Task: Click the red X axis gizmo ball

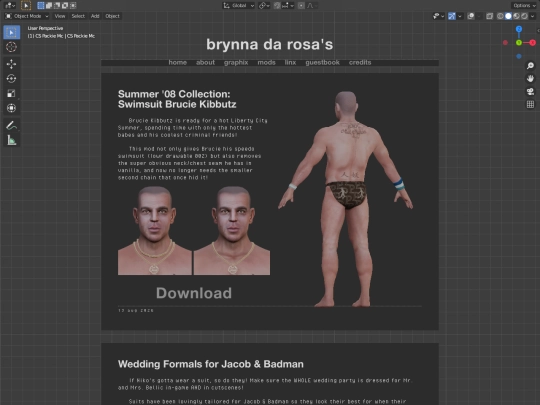Action: point(532,43)
